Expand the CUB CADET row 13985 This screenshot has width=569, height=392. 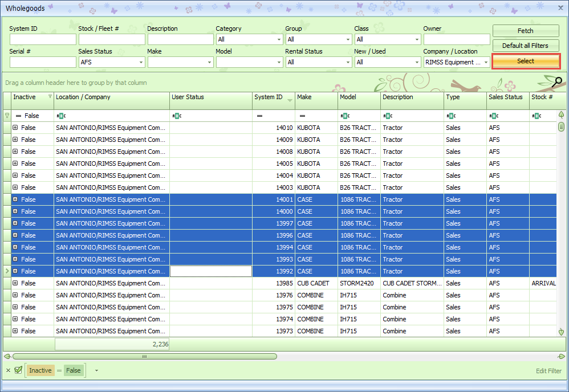point(15,283)
